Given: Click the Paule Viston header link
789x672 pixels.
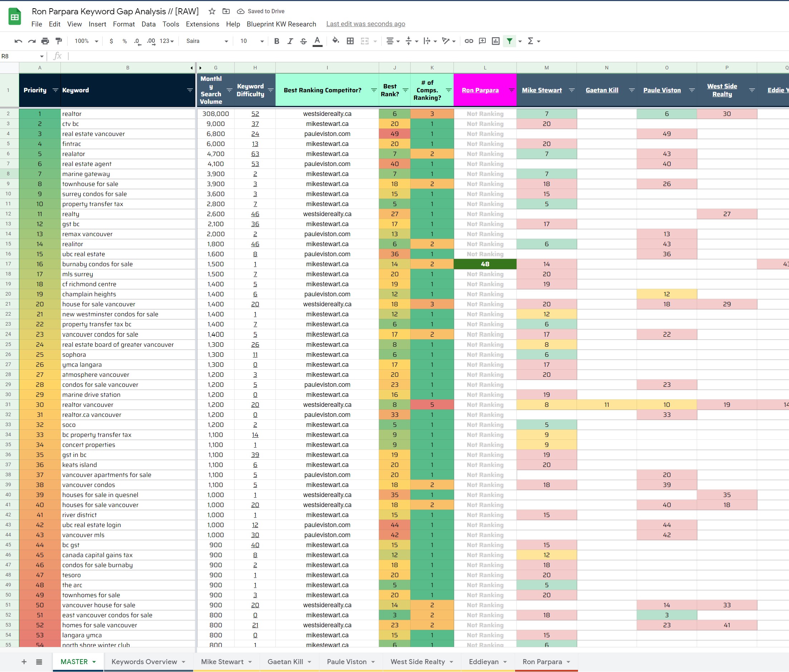Looking at the screenshot, I should [x=662, y=90].
